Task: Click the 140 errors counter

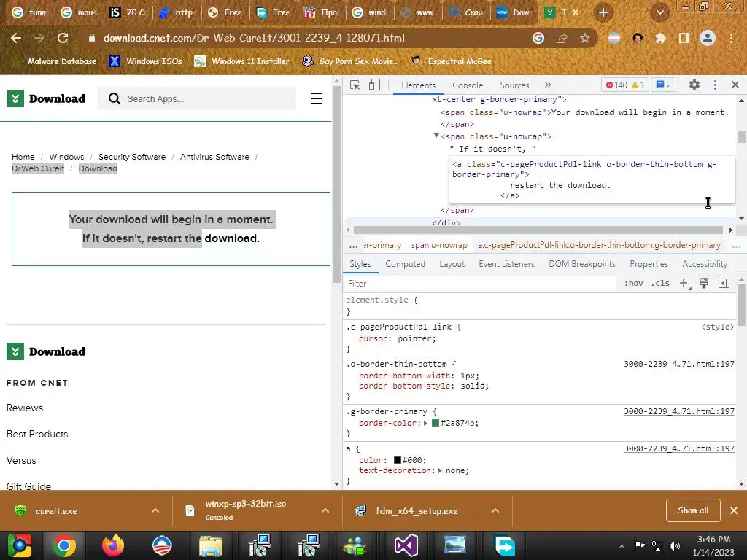Action: tap(616, 85)
